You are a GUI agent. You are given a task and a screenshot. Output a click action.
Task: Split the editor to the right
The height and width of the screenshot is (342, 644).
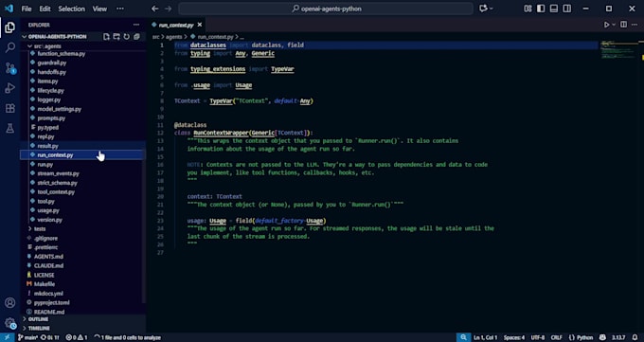[623, 25]
